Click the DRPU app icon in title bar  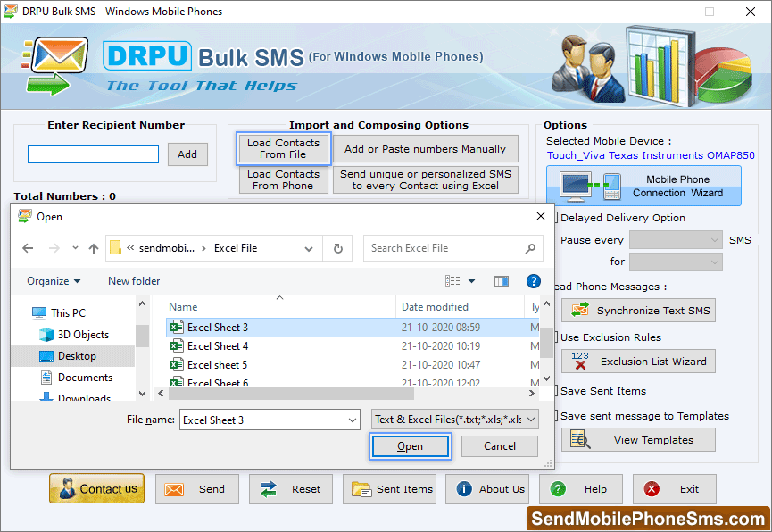[x=11, y=11]
